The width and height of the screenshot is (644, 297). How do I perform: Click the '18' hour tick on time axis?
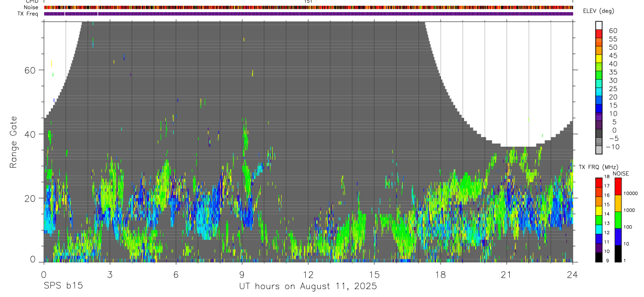[441, 274]
